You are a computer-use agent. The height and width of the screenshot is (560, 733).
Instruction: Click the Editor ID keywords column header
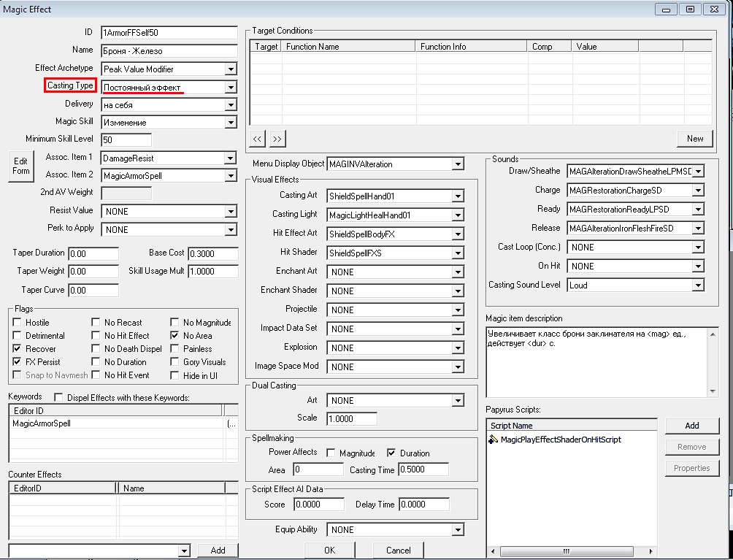(115, 411)
